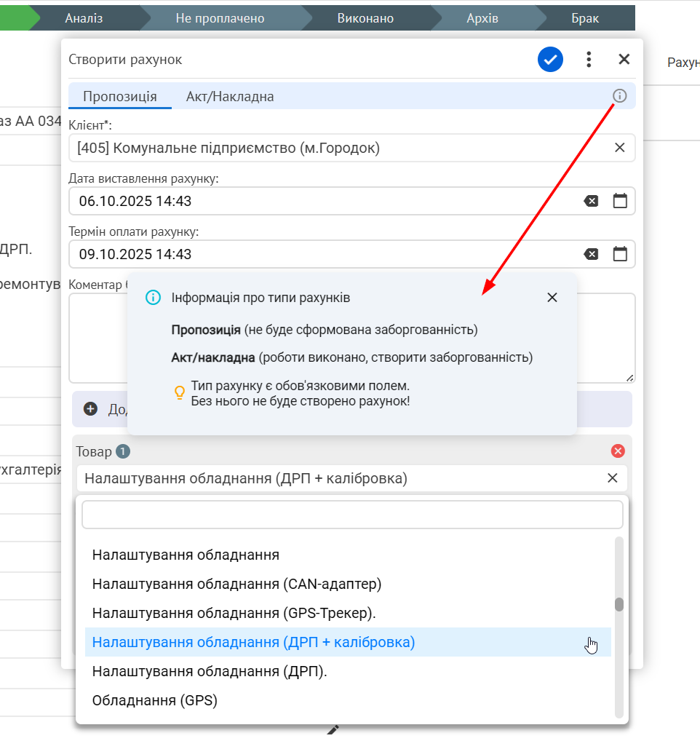Remove the Товар 1 item with red cross
Screen dimensions: 700x741
618,451
